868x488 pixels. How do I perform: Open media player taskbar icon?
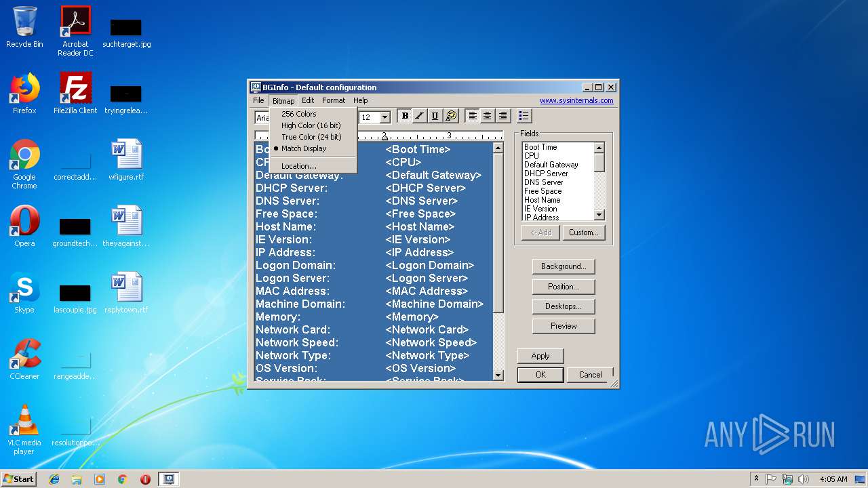tap(100, 479)
